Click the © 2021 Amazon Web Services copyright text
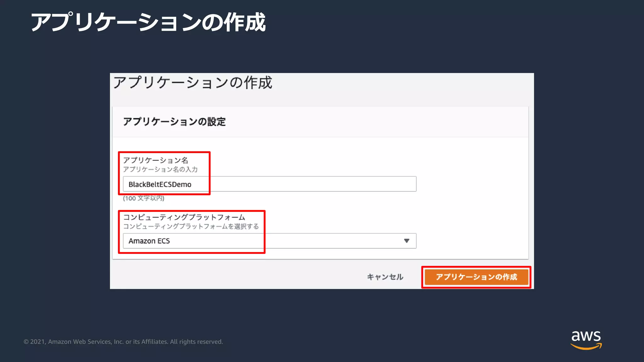 (123, 342)
